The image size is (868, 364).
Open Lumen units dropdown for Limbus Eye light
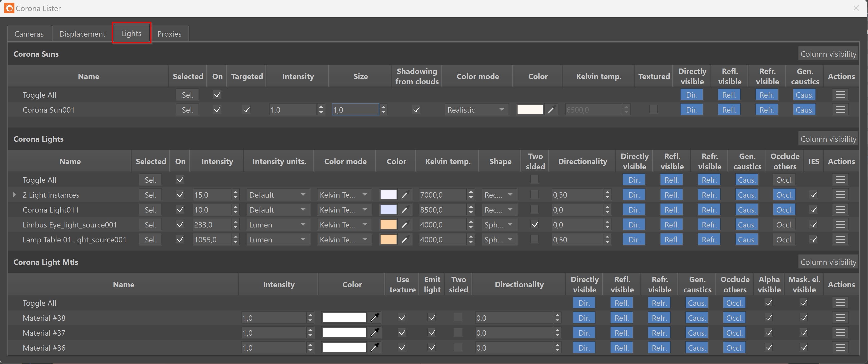pyautogui.click(x=278, y=224)
